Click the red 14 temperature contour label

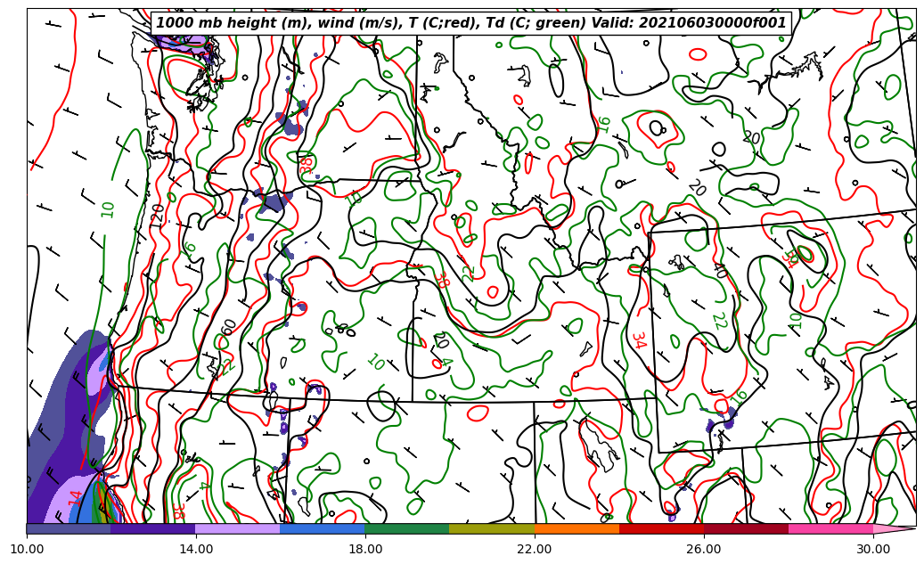click(75, 497)
